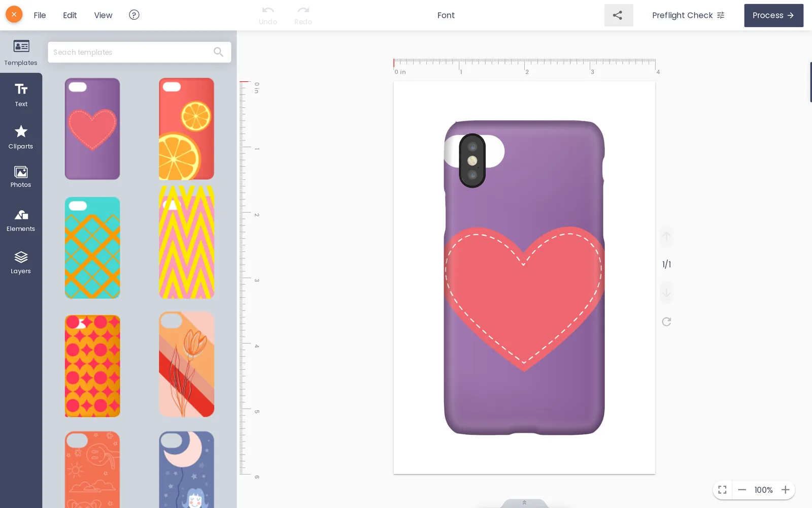Viewport: 812px width, 508px height.
Task: Select the Templates sidebar tab
Action: pos(21,52)
